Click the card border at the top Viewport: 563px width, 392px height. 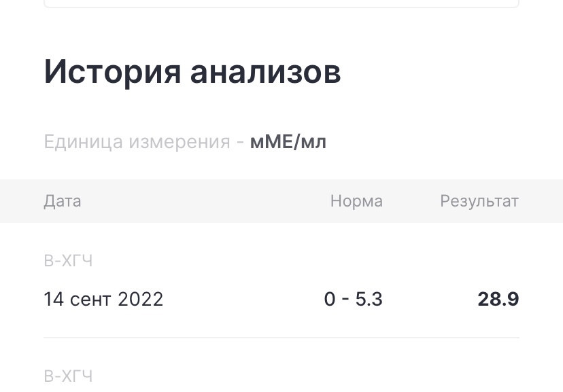point(281,5)
